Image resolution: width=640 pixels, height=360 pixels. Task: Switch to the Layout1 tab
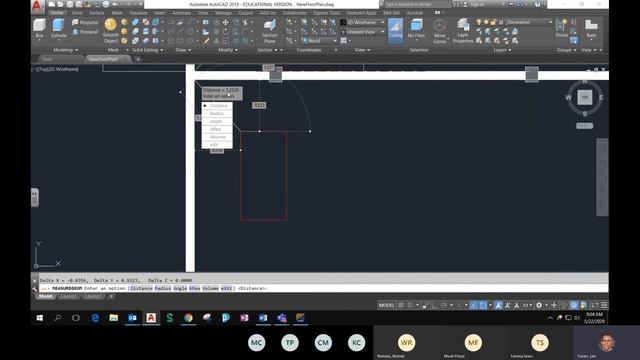pos(69,296)
